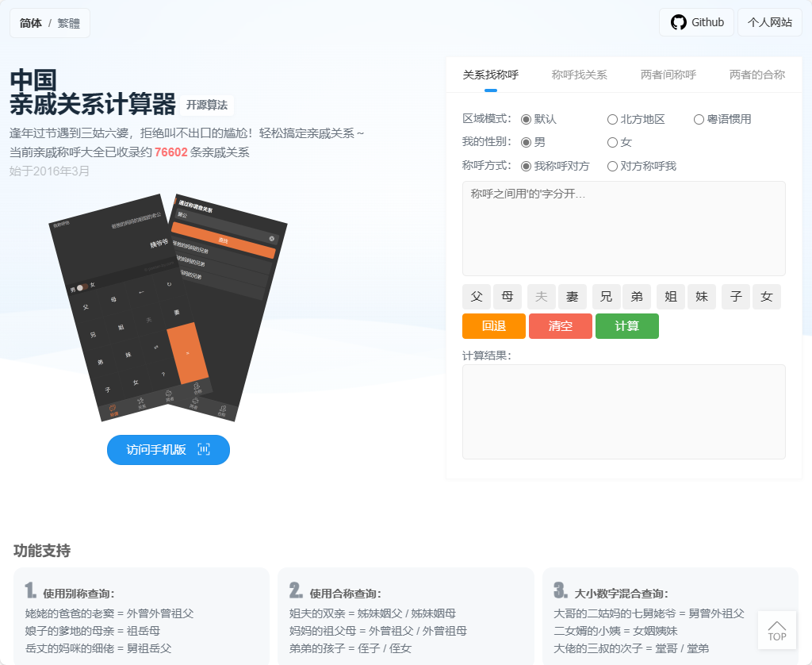Screen dimensions: 812x665
Task: Click the 女 key button
Action: (x=767, y=297)
